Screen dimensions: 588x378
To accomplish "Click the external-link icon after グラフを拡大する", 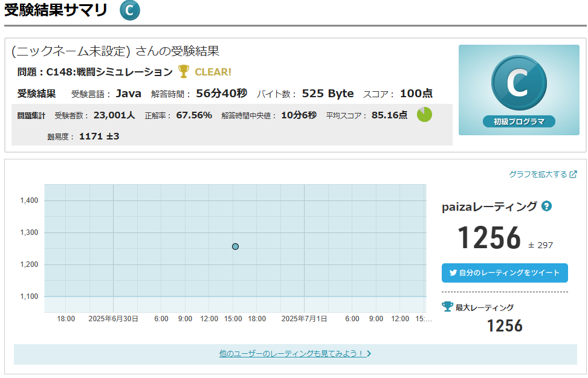I will [x=573, y=175].
